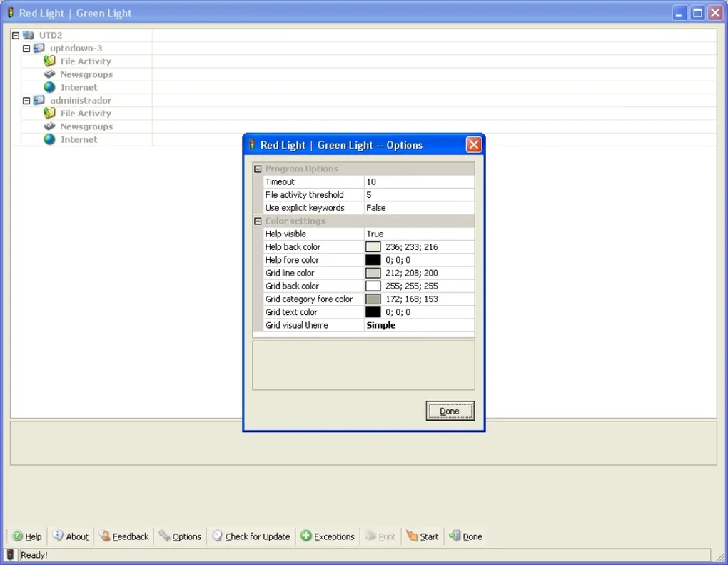Pick the Grid category fore color swatch
The width and height of the screenshot is (728, 565).
click(x=373, y=299)
